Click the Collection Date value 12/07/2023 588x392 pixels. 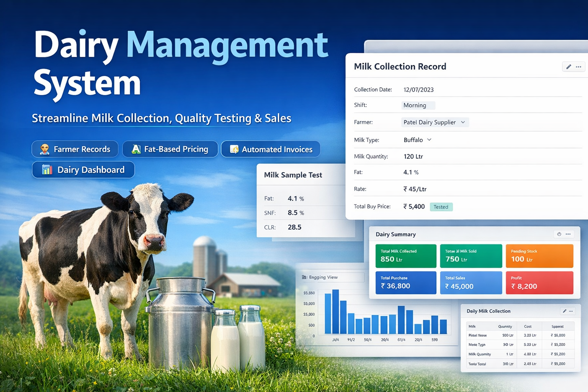point(418,90)
